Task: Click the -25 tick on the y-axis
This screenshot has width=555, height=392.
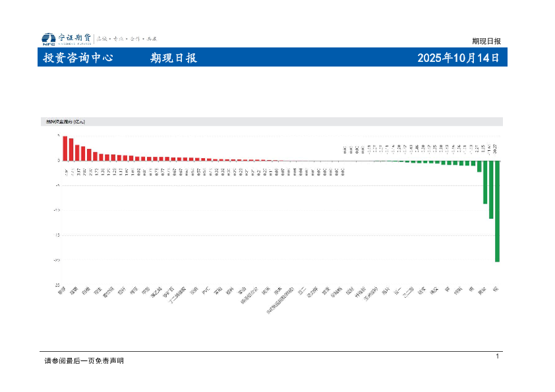Action: pos(57,285)
